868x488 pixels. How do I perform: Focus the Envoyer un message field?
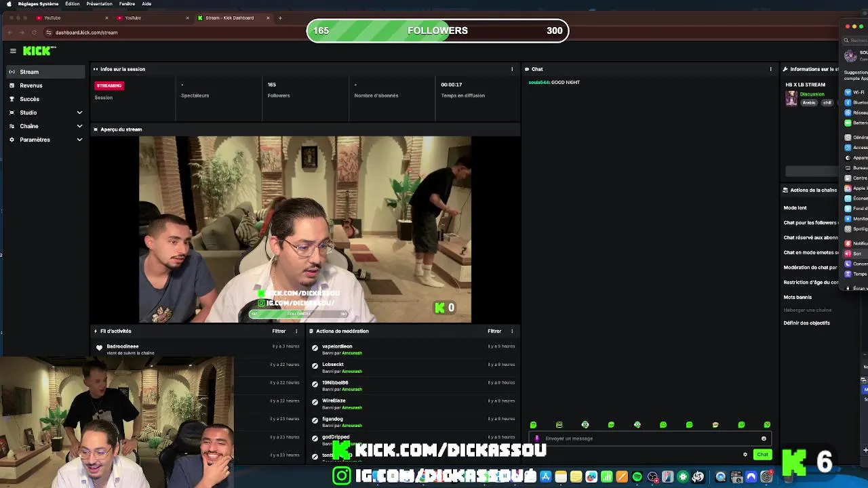(x=650, y=439)
